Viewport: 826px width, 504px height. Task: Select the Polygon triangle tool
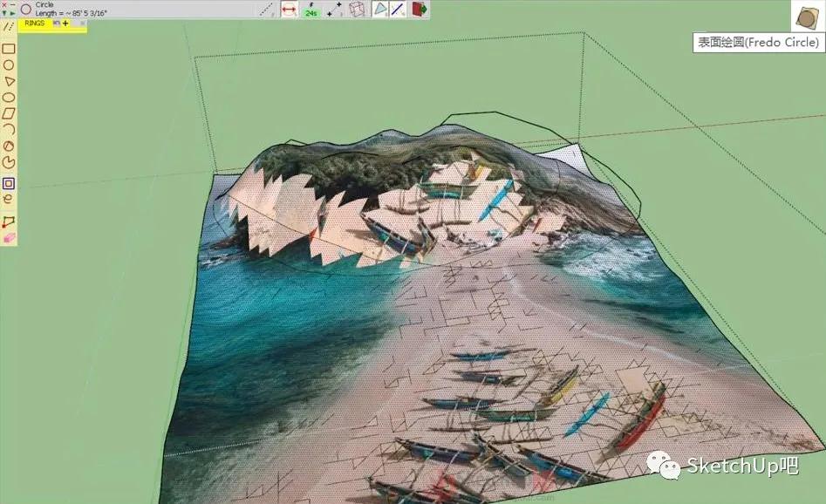point(9,81)
